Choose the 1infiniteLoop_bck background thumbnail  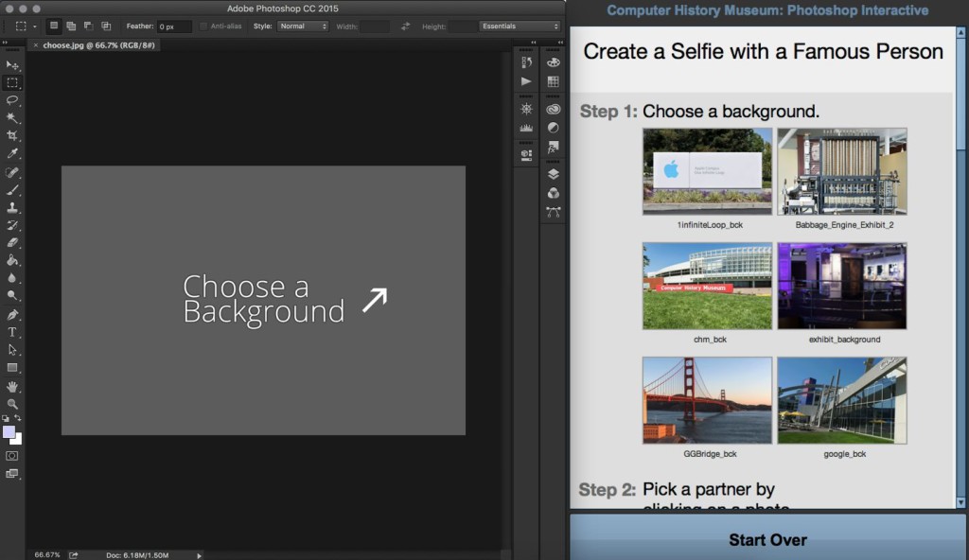(x=707, y=172)
